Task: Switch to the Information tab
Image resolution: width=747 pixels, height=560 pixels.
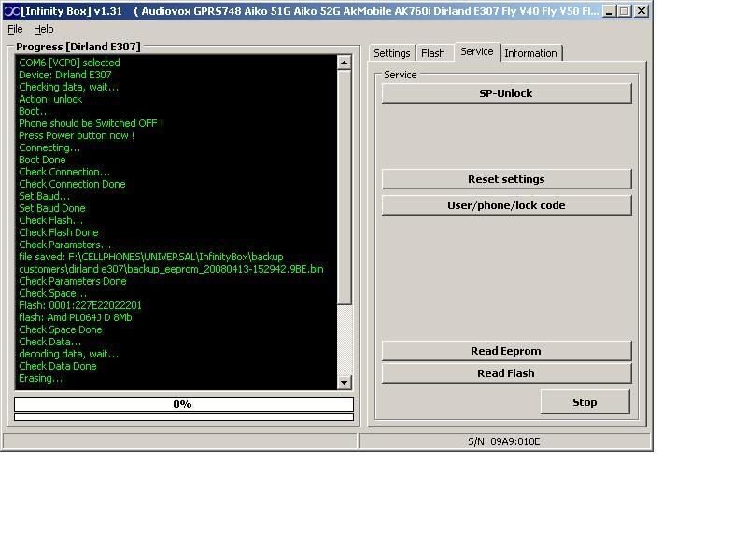Action: 530,53
